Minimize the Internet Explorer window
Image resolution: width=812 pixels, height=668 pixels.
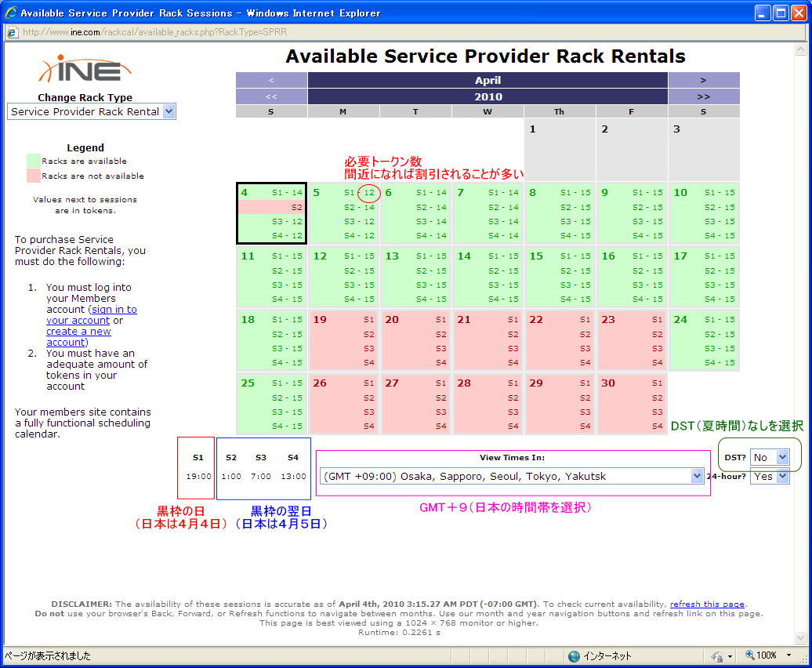[763, 13]
